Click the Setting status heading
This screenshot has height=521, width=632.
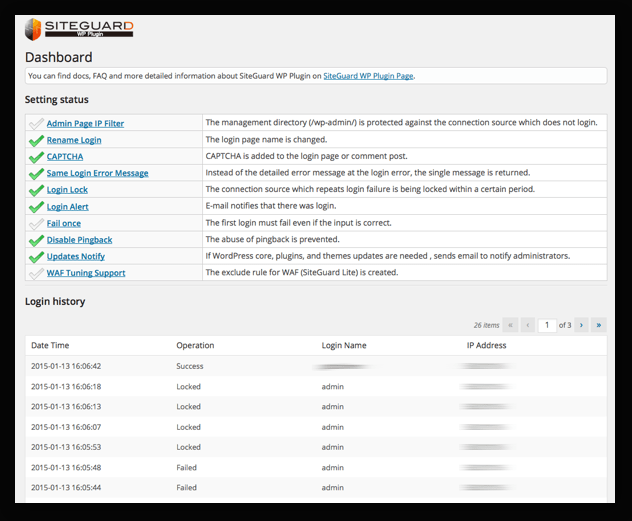(x=56, y=100)
